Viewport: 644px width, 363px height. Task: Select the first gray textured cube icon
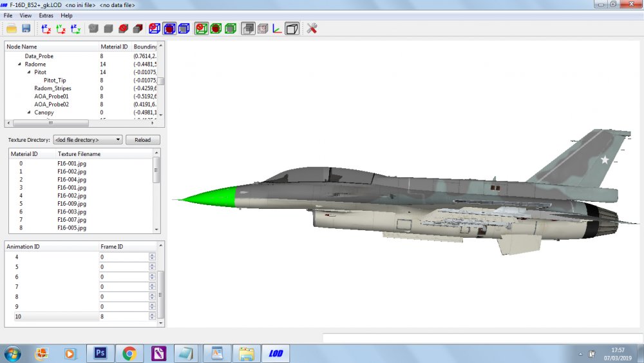(93, 28)
